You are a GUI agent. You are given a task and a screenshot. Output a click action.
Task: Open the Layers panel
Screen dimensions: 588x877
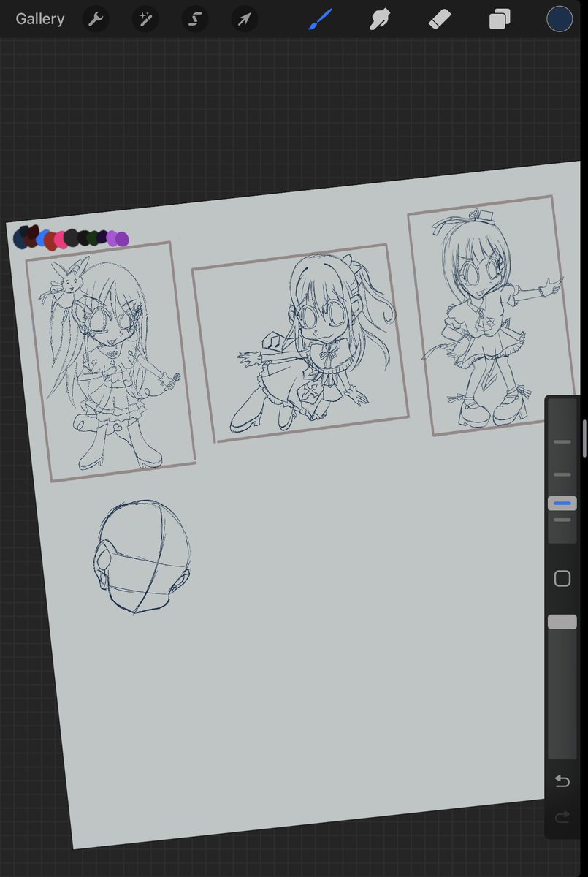(500, 19)
